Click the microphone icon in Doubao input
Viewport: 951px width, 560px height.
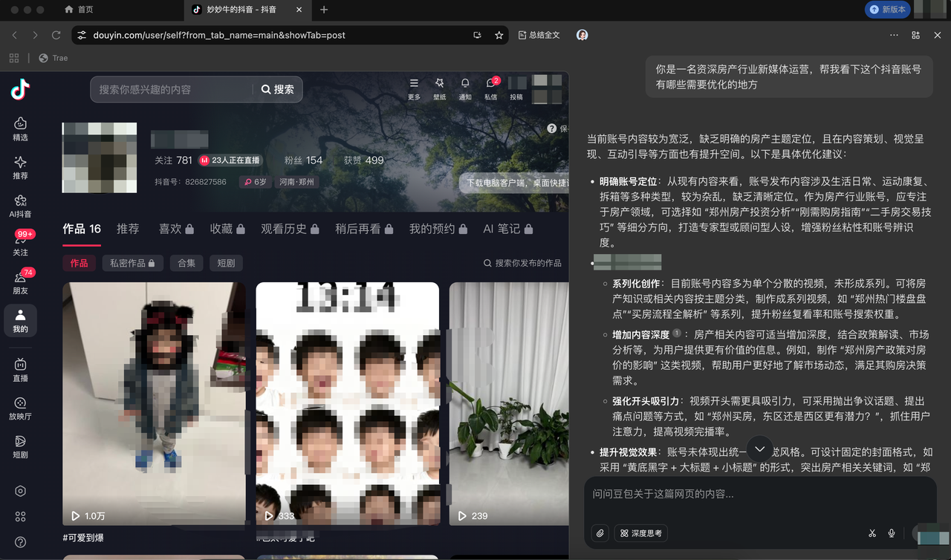[x=891, y=533]
